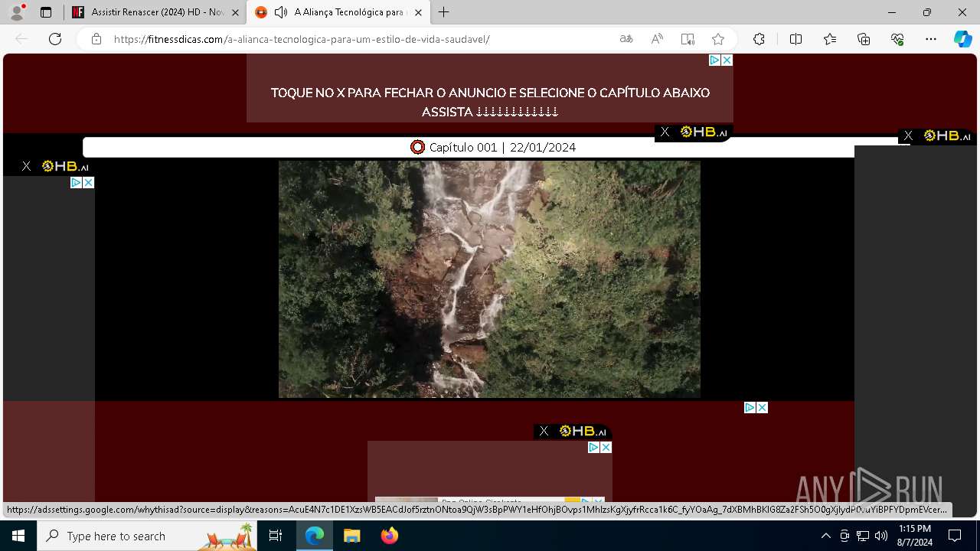Select Capítulo 001 | 22/01/2024
Screen dimensions: 980x551
[x=493, y=147]
